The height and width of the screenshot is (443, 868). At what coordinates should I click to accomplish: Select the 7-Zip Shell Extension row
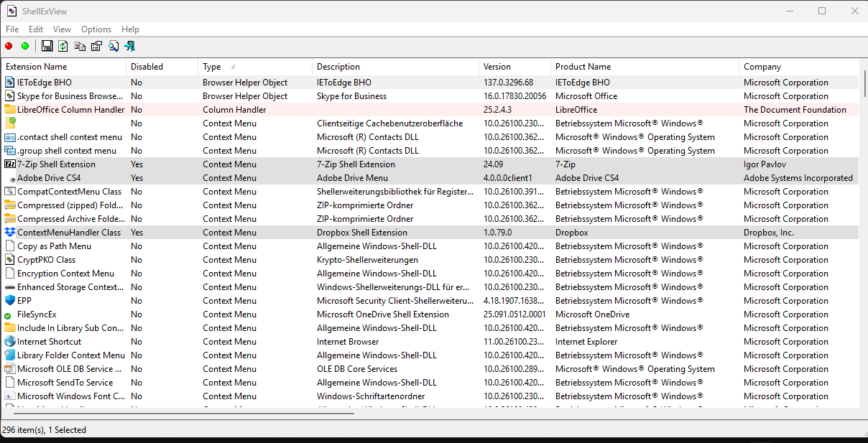point(65,164)
